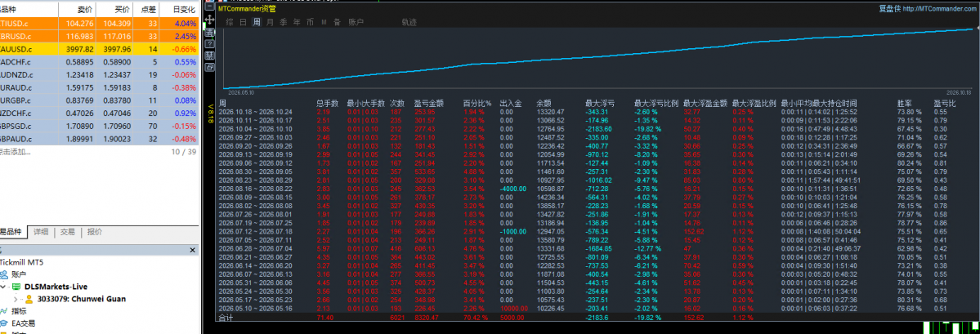Viewport: 980px width, 334px height.
Task: Select DLSMarkets-Live in navigator tree
Action: (x=56, y=287)
